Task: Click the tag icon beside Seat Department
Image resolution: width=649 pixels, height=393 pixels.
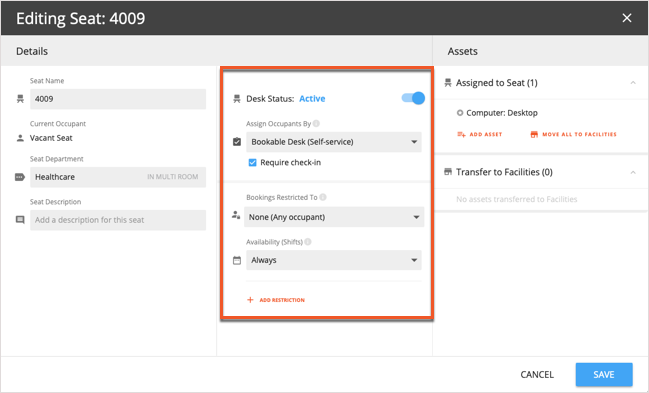Action: pos(20,177)
